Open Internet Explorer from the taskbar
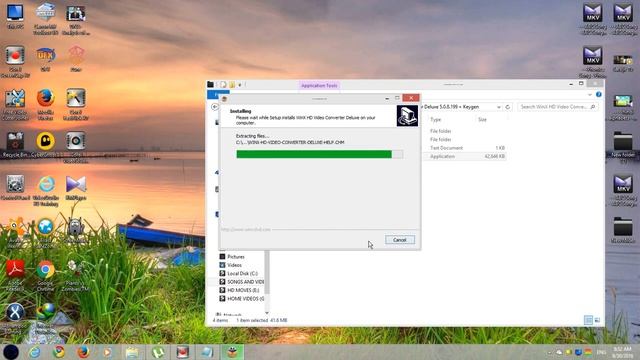The image size is (640, 360). point(34,352)
